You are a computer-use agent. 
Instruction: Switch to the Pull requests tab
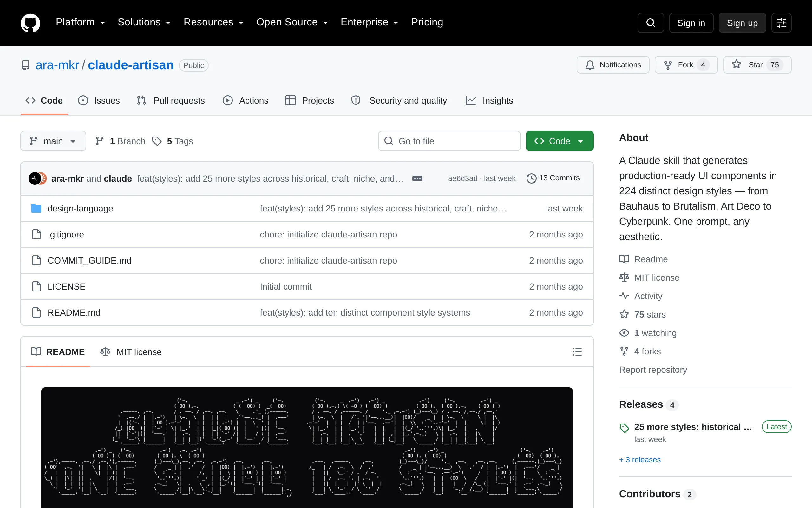pyautogui.click(x=171, y=100)
